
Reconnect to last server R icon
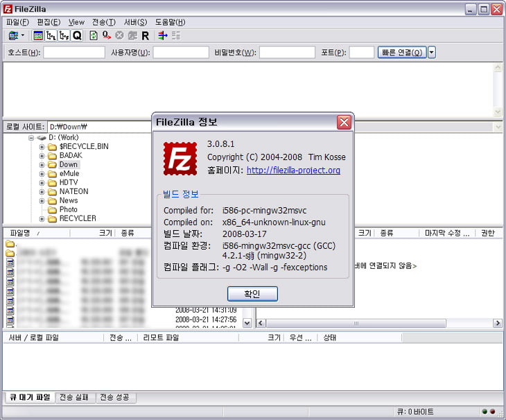(x=146, y=36)
